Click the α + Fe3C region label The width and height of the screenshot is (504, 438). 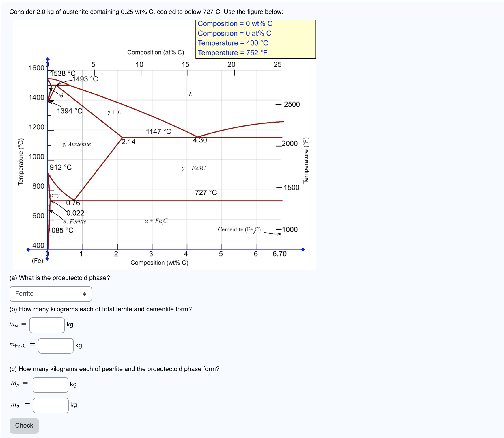[156, 221]
